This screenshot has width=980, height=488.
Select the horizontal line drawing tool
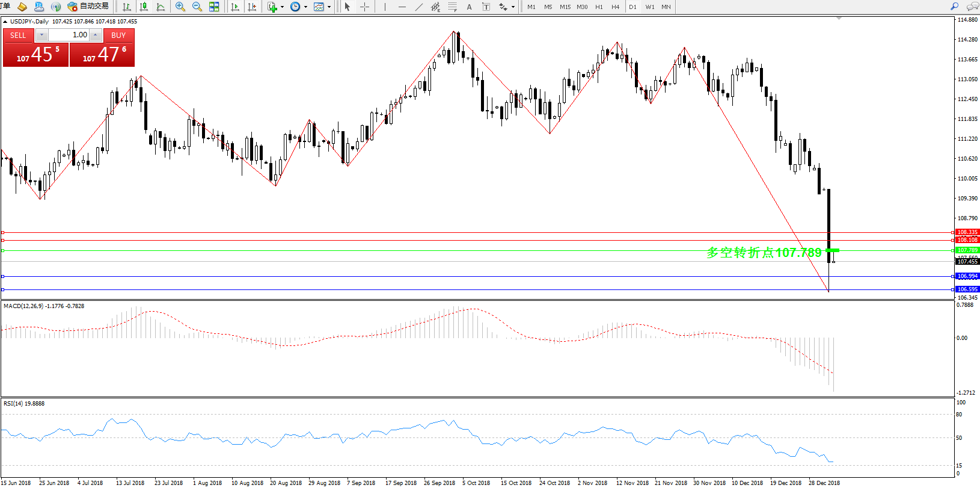[x=402, y=7]
